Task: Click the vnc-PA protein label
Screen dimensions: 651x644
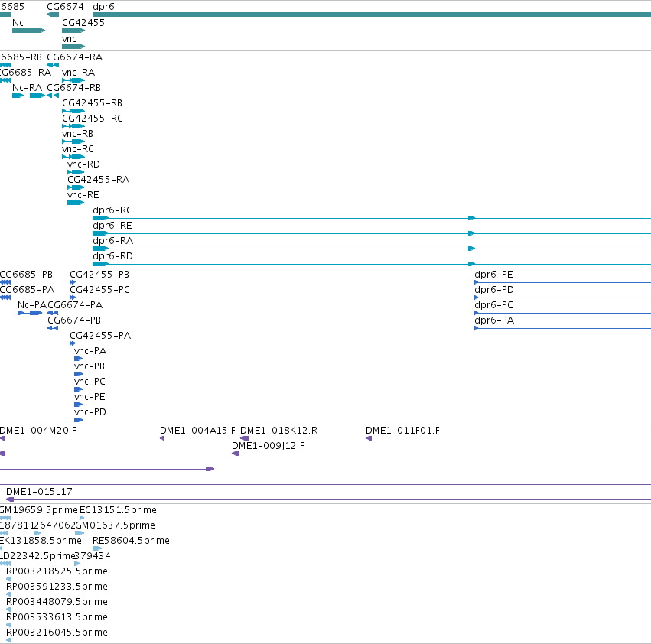Action: pos(90,351)
